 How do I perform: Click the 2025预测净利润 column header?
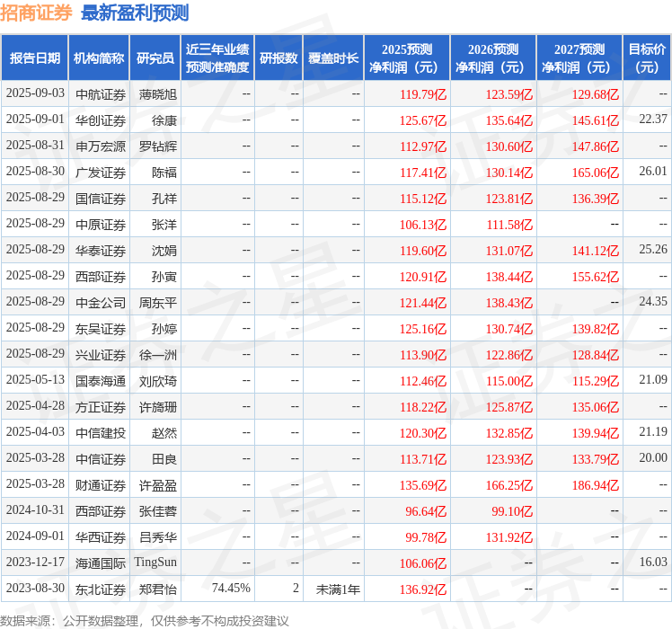407,58
